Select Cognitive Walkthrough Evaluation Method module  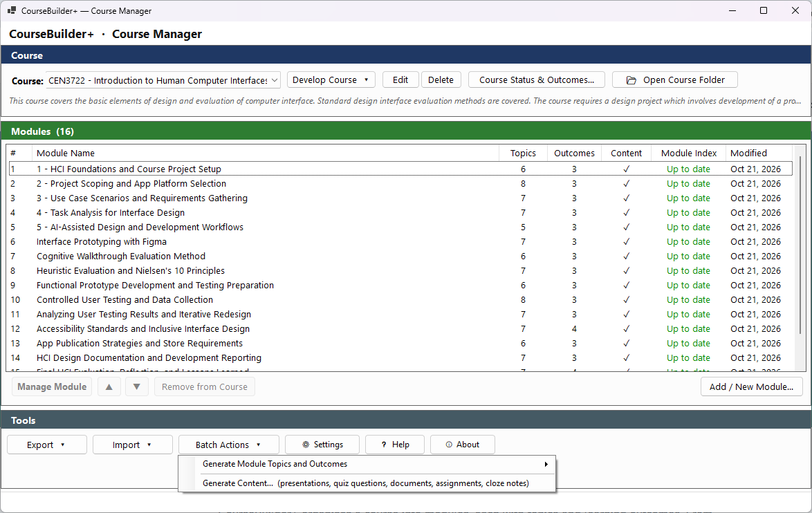point(400,256)
